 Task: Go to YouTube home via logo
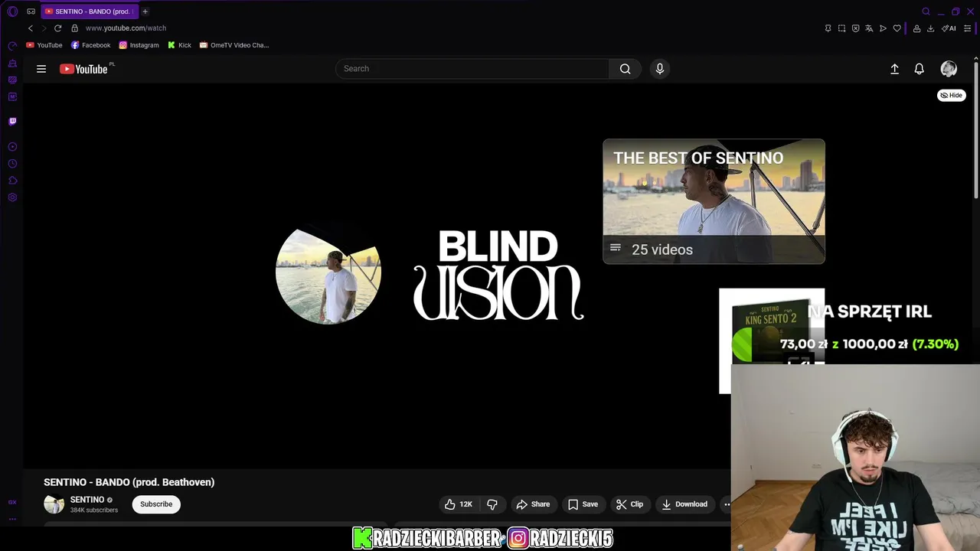[x=84, y=69]
